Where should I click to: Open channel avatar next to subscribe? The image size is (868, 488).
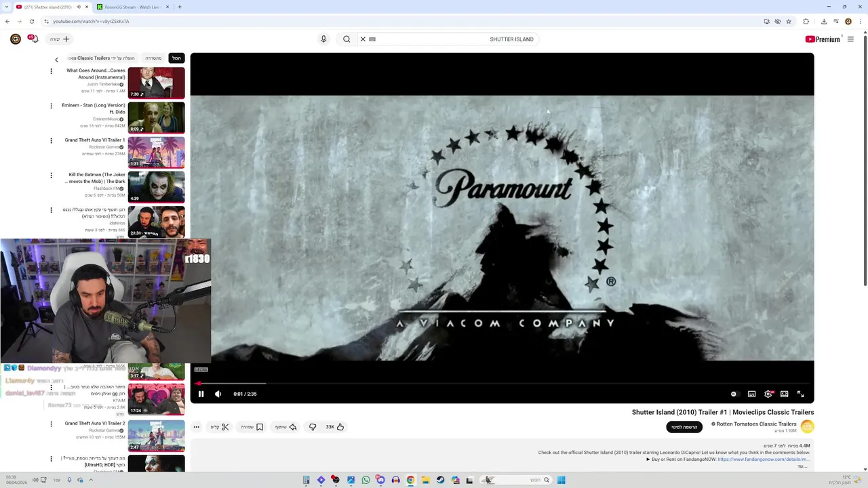[x=807, y=426]
